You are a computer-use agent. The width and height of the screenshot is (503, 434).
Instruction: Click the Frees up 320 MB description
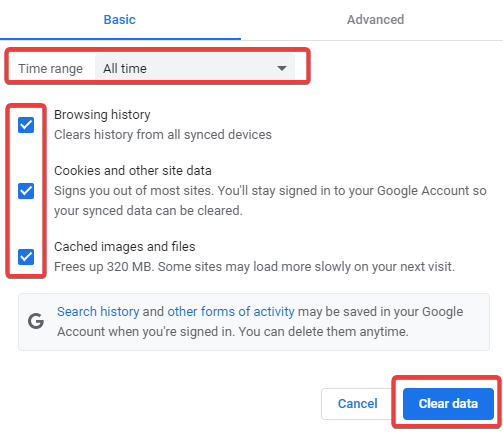[x=254, y=267]
